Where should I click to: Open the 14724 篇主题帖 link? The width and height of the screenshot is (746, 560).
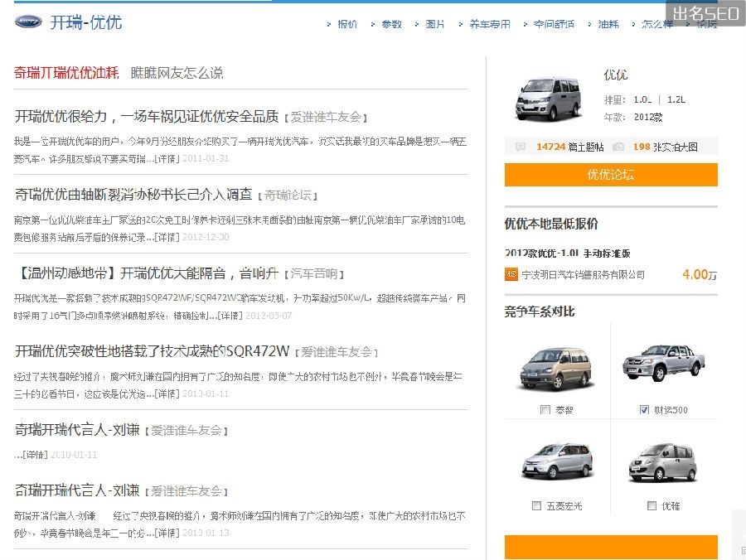(x=570, y=147)
